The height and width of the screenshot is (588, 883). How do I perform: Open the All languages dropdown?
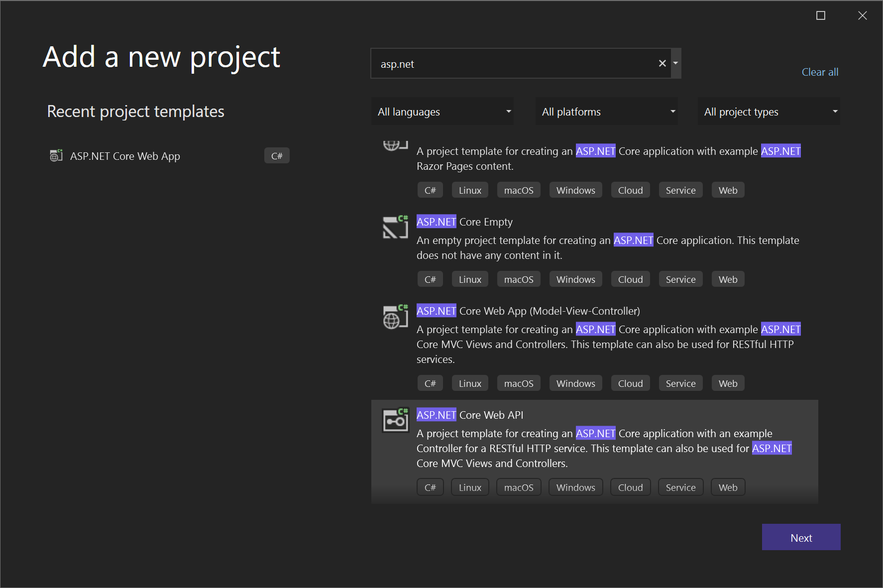tap(442, 112)
